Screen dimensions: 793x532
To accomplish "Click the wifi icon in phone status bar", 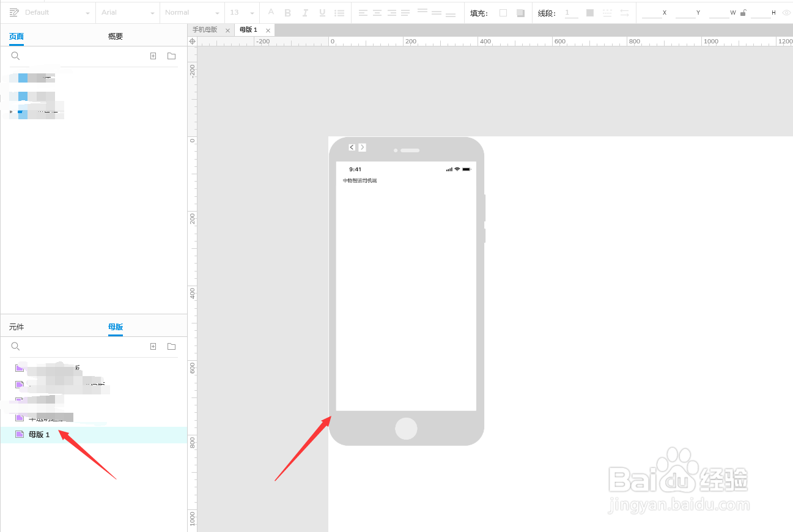I will click(x=457, y=169).
